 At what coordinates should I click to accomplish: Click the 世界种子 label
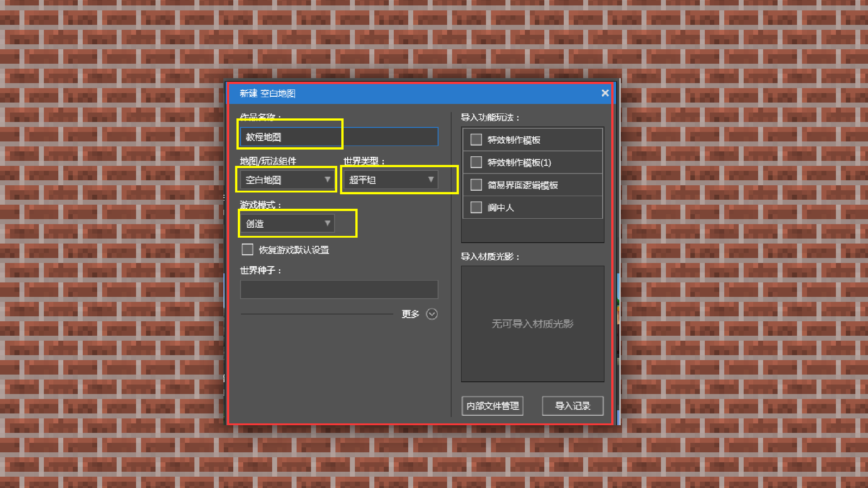[261, 270]
